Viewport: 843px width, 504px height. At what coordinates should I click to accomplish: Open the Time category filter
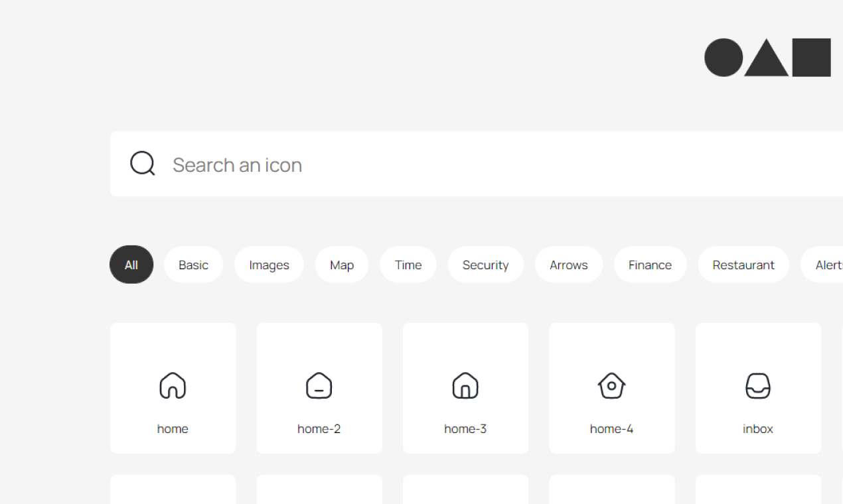(x=408, y=265)
